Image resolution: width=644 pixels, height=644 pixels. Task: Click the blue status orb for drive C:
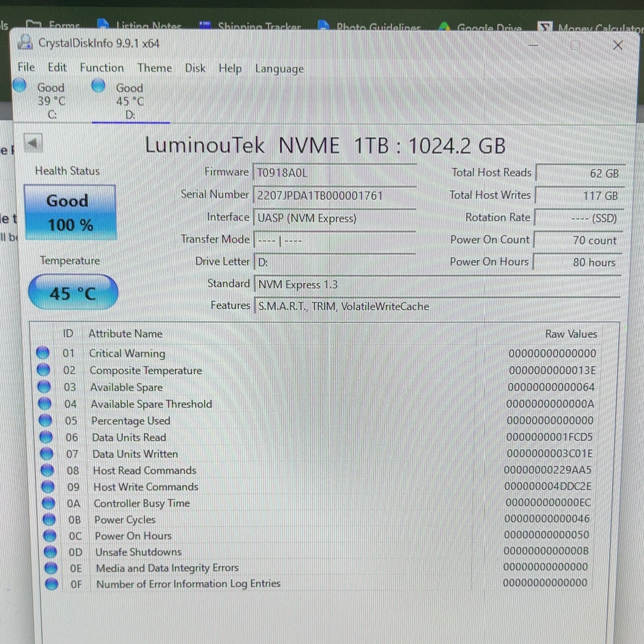(19, 85)
